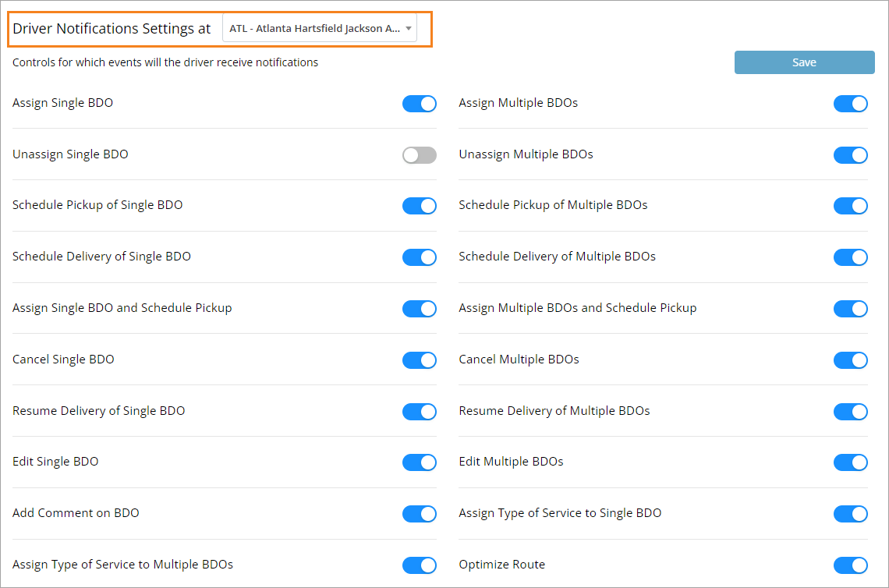Toggle Assign Type of Service to Single BDO
The width and height of the screenshot is (889, 588).
(851, 514)
